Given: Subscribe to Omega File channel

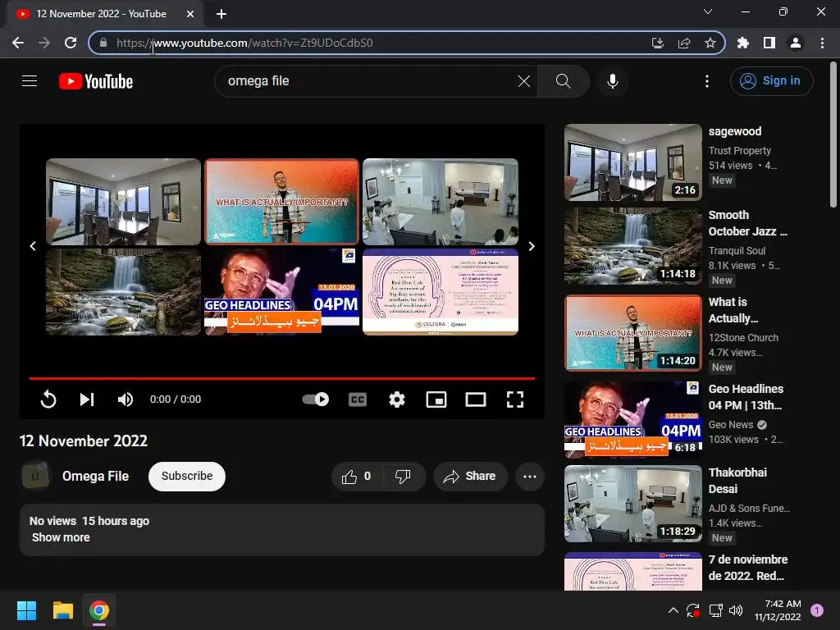Looking at the screenshot, I should [x=187, y=477].
